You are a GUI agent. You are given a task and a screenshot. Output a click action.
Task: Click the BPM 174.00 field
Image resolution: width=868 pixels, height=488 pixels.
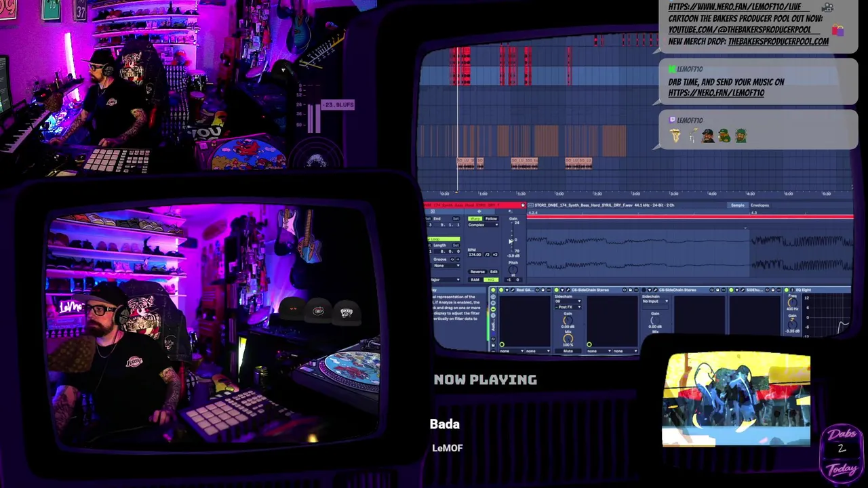tap(475, 255)
